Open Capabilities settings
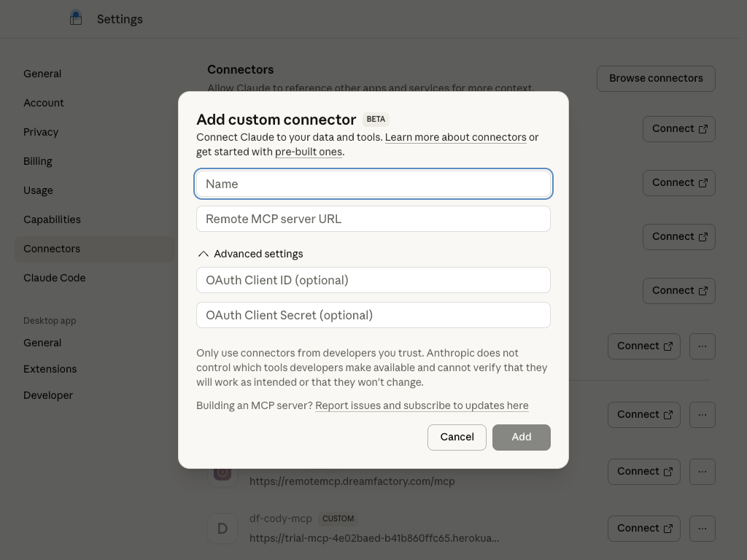 (52, 219)
